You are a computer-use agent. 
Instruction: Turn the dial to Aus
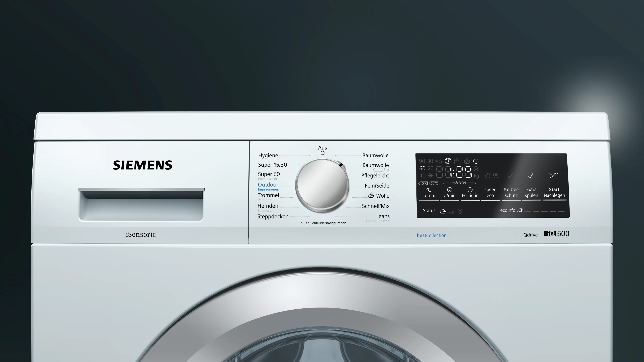(x=323, y=148)
